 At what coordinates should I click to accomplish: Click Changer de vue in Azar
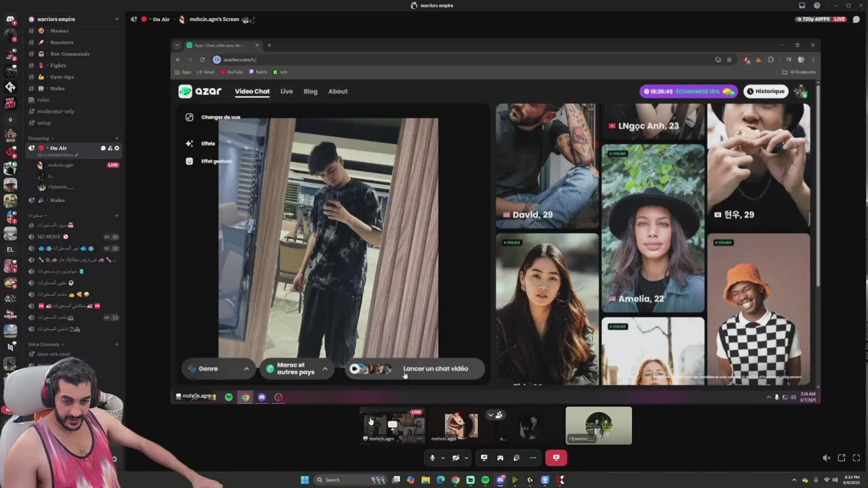214,117
